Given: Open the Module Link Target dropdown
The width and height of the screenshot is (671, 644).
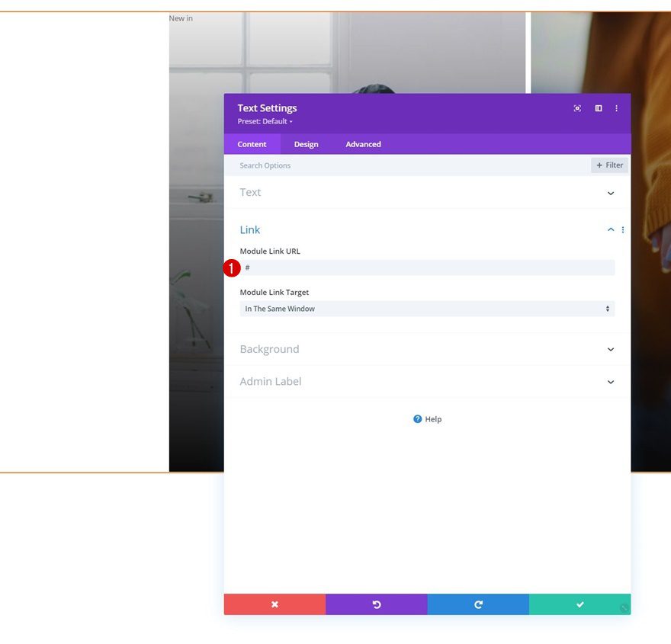Looking at the screenshot, I should [x=427, y=308].
